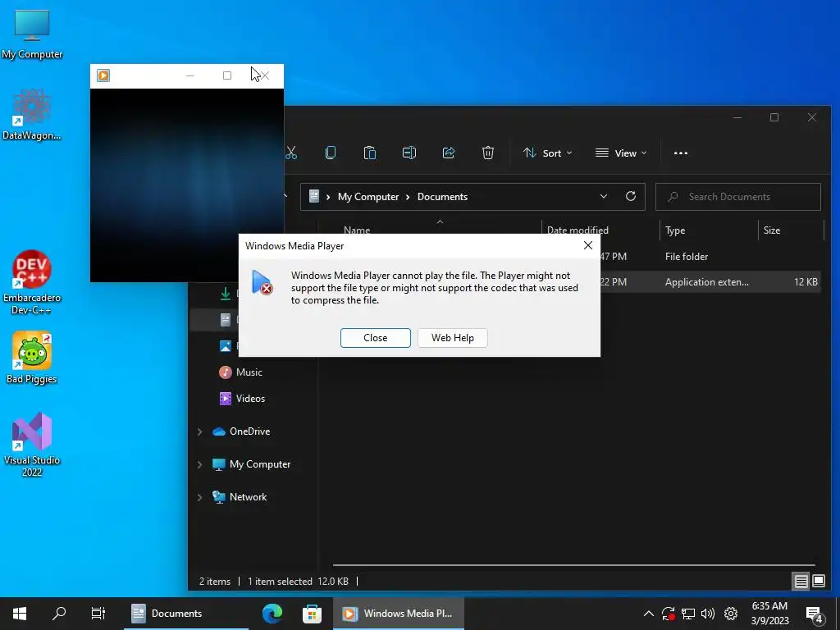Click the Share icon in Explorer toolbar

pos(449,153)
